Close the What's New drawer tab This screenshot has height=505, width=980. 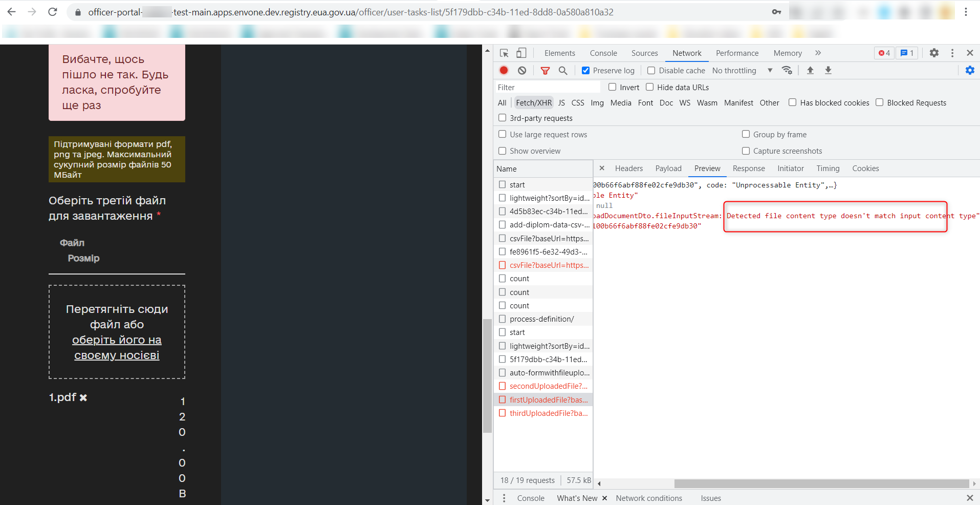pos(604,498)
